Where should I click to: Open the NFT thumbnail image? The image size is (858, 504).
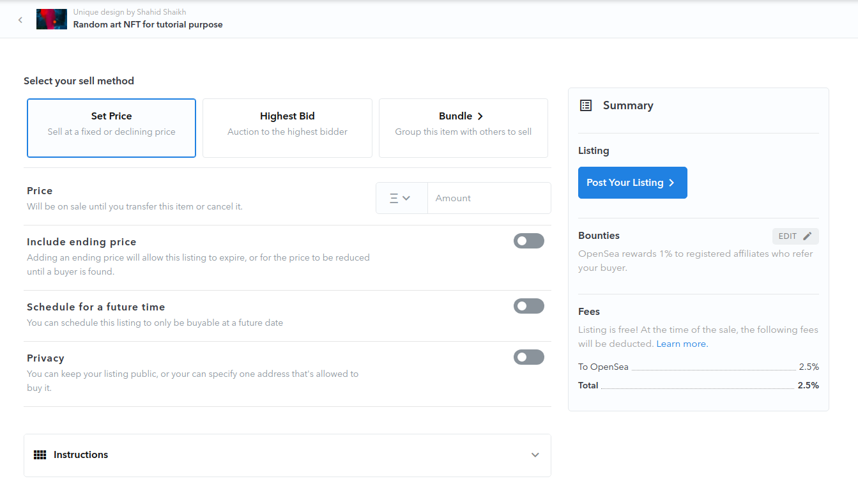52,19
